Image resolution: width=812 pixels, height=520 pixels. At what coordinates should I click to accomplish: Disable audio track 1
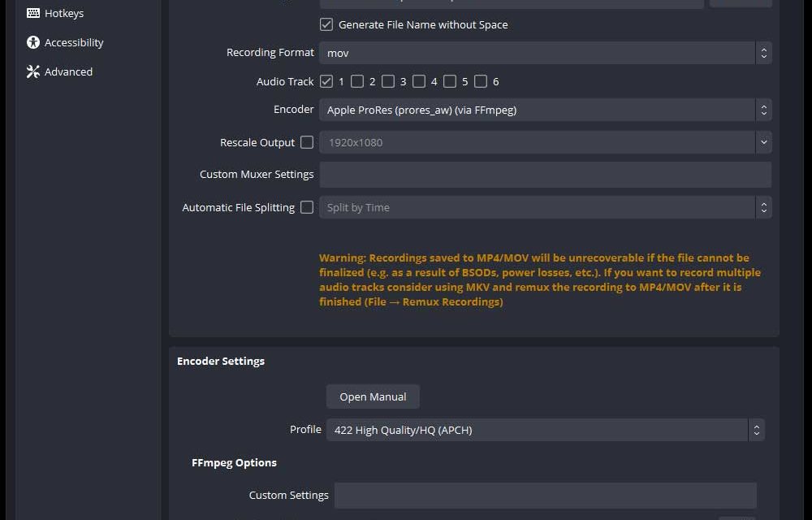point(326,81)
